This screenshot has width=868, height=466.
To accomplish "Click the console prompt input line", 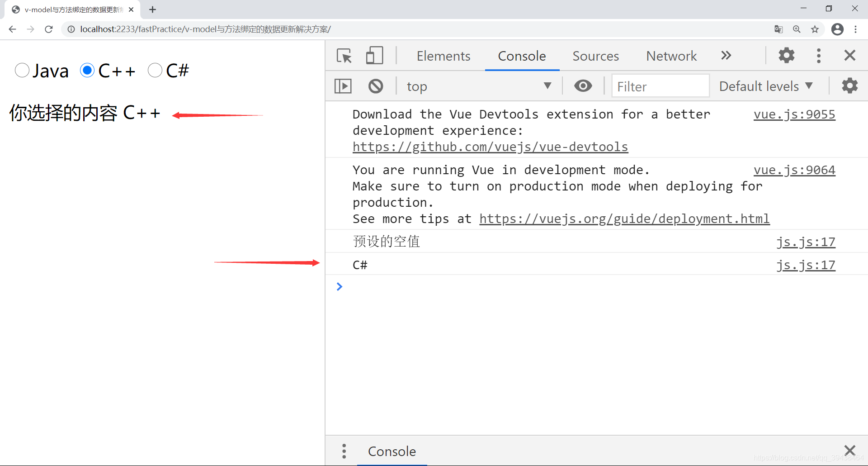I will pyautogui.click(x=597, y=287).
